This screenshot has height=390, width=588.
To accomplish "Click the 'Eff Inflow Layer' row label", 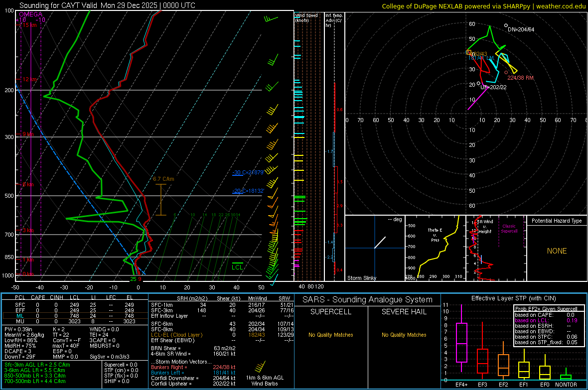I will 169,316.
